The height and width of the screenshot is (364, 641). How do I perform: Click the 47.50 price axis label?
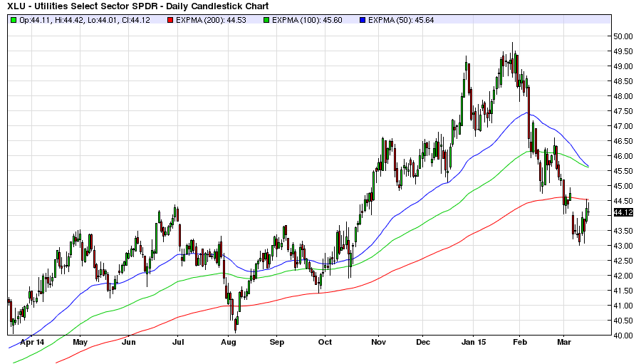click(x=623, y=111)
